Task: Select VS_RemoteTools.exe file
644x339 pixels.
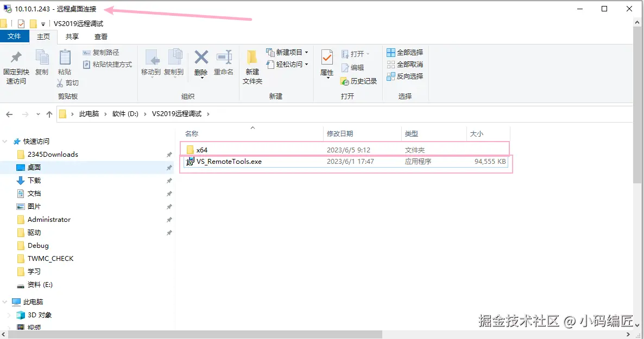Action: pyautogui.click(x=345, y=162)
